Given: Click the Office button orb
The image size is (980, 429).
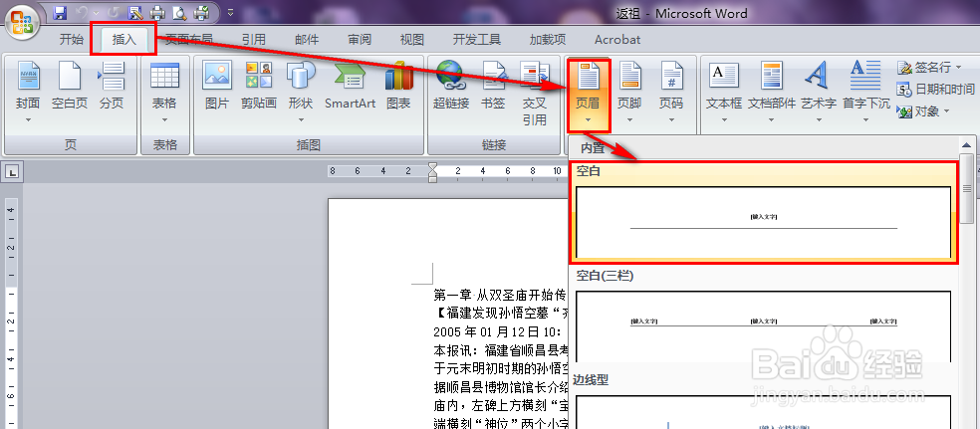Looking at the screenshot, I should coord(23,23).
